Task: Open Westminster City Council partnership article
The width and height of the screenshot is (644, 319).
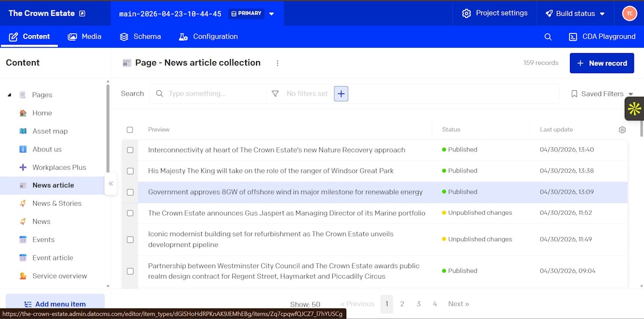Action: pyautogui.click(x=283, y=271)
